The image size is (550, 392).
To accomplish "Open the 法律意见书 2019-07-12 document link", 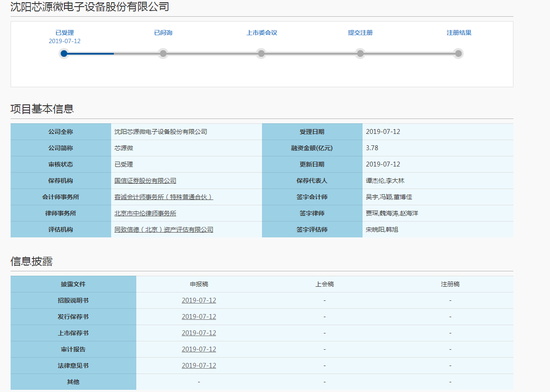I will pyautogui.click(x=199, y=366).
